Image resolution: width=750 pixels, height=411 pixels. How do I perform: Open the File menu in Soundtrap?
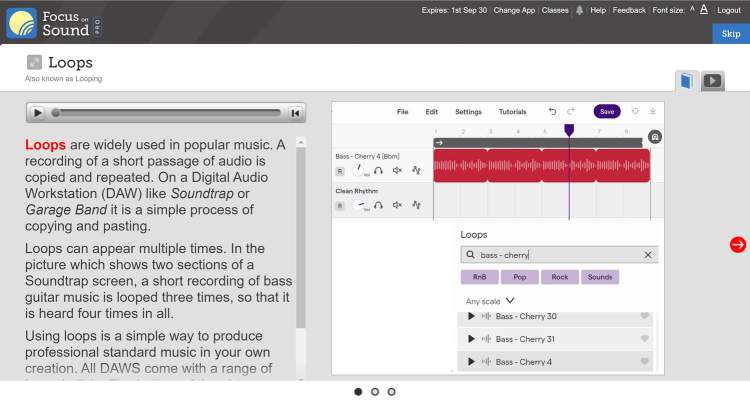[402, 111]
